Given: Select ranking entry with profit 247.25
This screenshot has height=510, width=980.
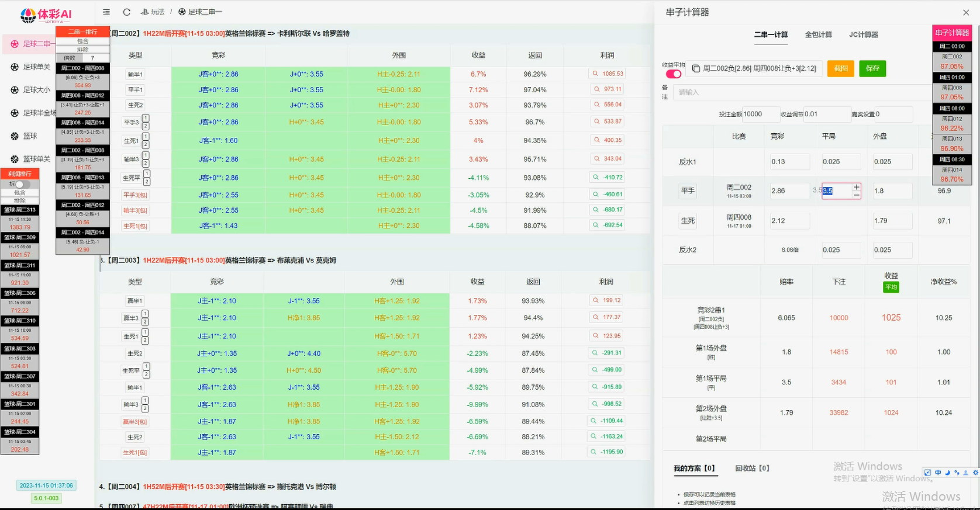Looking at the screenshot, I should click(82, 103).
